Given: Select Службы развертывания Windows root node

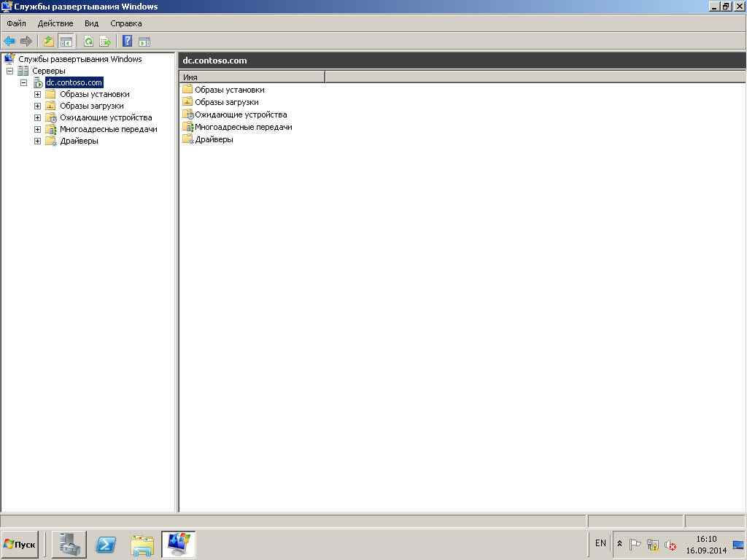Looking at the screenshot, I should pos(80,59).
